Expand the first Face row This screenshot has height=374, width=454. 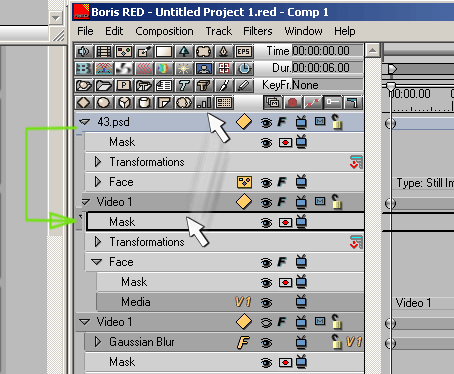point(98,182)
